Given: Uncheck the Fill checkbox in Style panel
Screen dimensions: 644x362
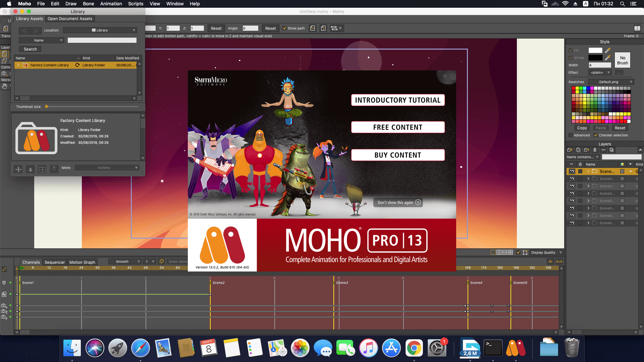Looking at the screenshot, I should tap(571, 50).
